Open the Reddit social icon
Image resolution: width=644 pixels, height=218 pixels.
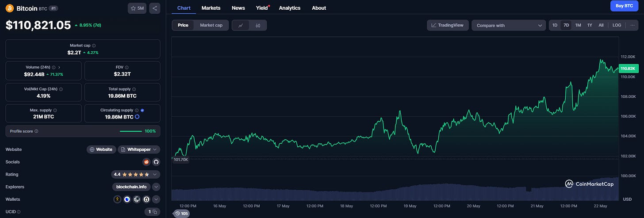pyautogui.click(x=146, y=162)
